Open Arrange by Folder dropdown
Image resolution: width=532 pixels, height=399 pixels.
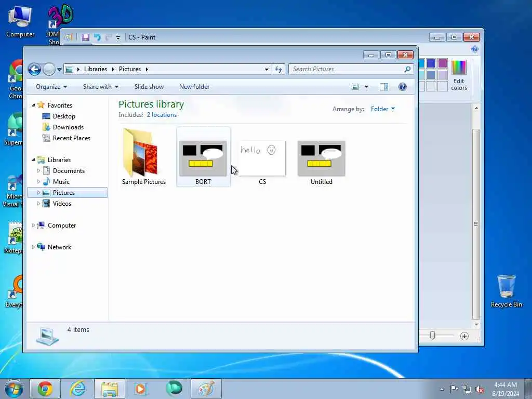383,109
